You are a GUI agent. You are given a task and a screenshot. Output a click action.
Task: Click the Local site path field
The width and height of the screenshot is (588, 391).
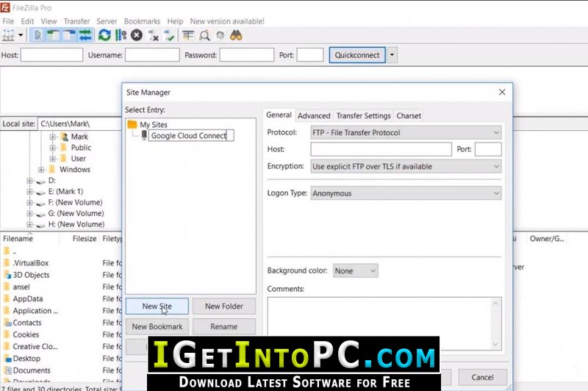[x=79, y=123]
